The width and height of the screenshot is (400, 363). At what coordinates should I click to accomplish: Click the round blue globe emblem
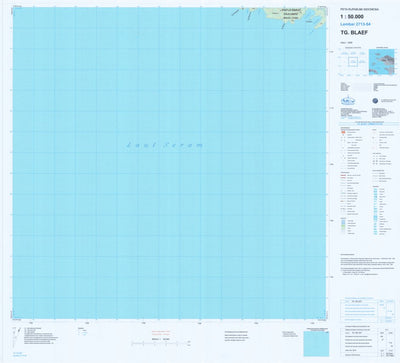coord(375,101)
